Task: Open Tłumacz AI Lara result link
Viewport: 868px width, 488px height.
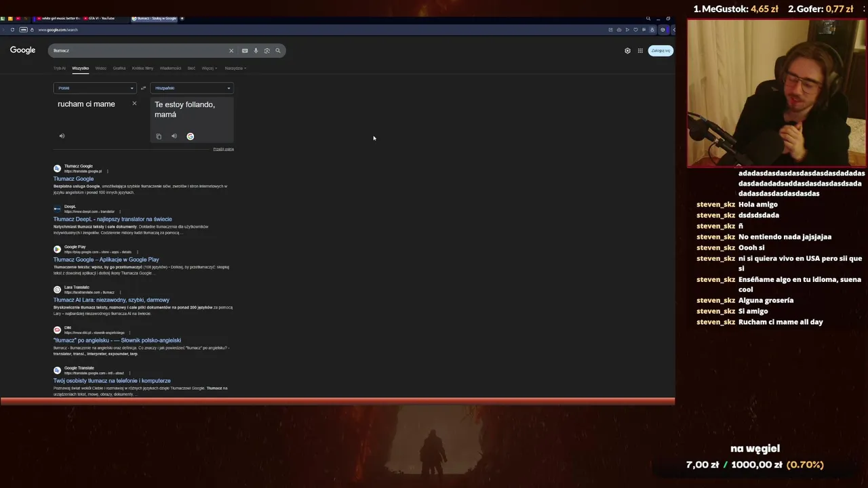Action: click(111, 300)
